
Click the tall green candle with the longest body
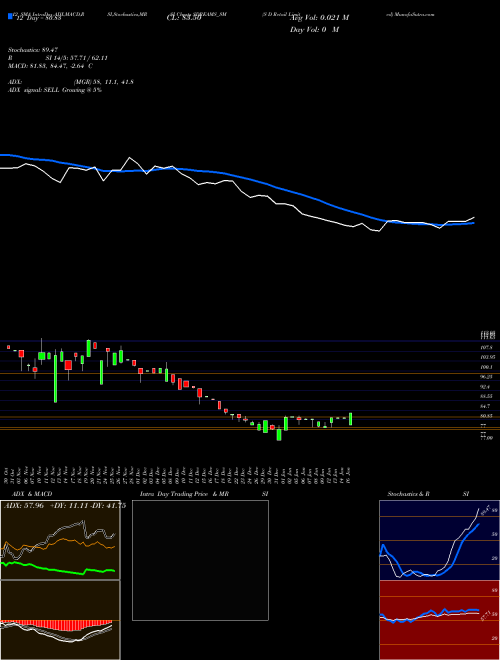coord(55,378)
